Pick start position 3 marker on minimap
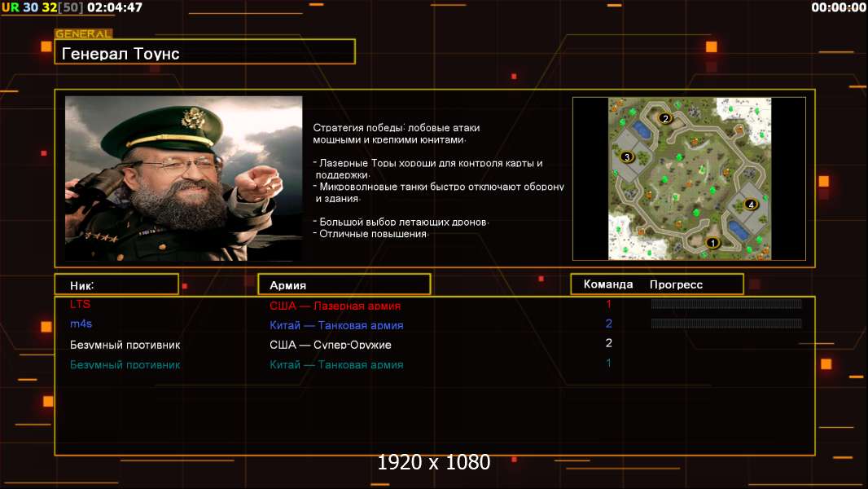 tap(627, 156)
